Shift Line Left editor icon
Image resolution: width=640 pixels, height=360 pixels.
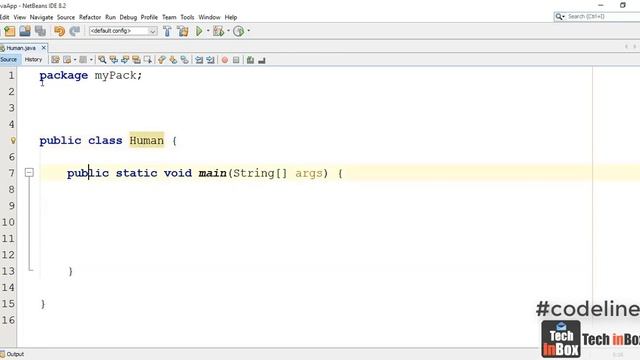199,60
